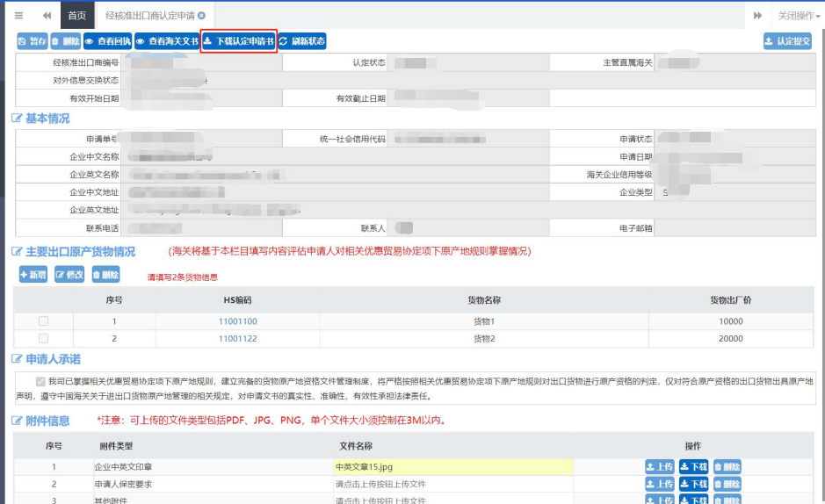The height and width of the screenshot is (504, 825).
Task: Refresh status with the 刷新状态 button
Action: (302, 41)
